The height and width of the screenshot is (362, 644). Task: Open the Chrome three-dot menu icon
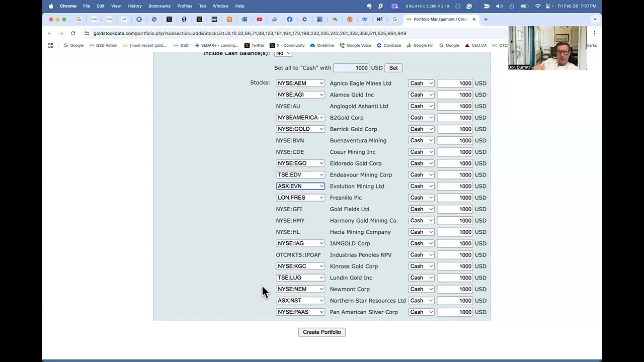[594, 33]
